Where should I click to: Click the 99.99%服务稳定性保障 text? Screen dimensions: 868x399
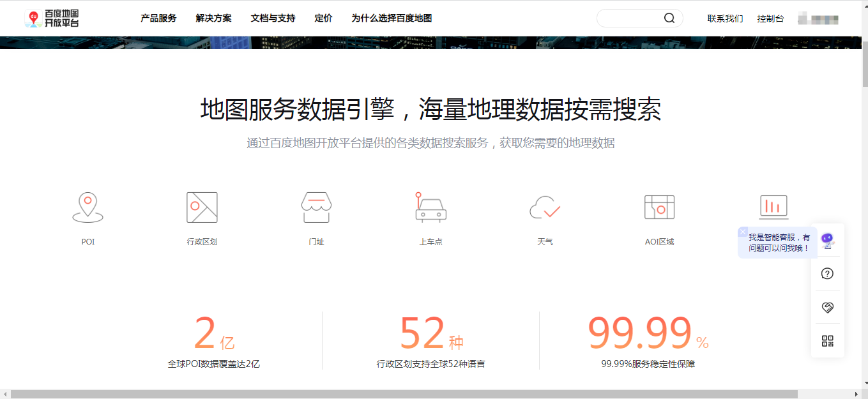pyautogui.click(x=648, y=364)
